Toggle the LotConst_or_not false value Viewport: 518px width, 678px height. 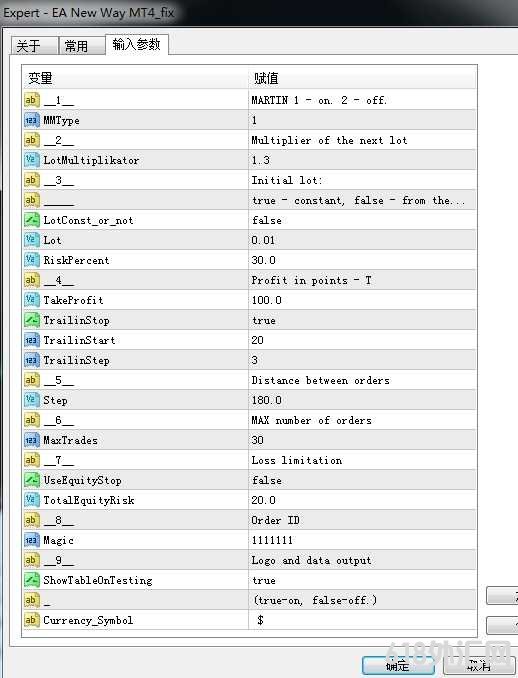362,220
